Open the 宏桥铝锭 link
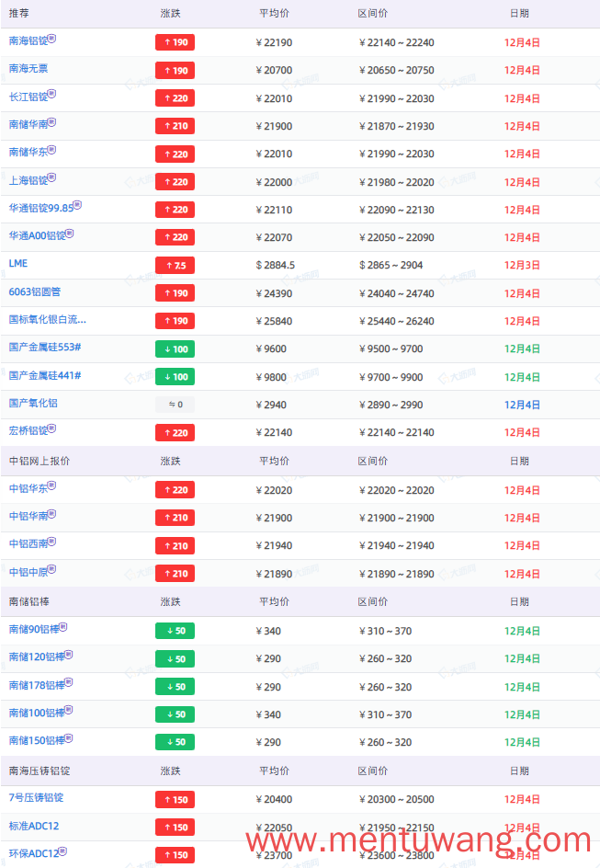This screenshot has width=600, height=868. pyautogui.click(x=28, y=431)
